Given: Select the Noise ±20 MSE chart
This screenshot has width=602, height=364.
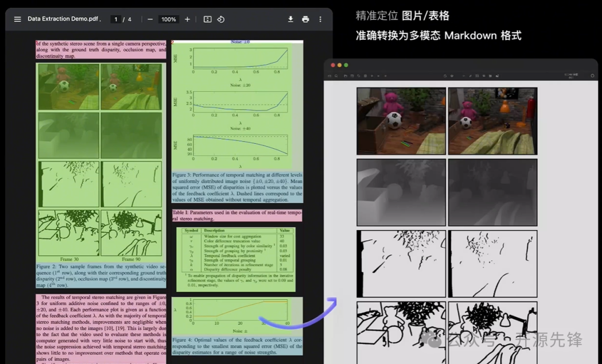Looking at the screenshot, I should 238,103.
